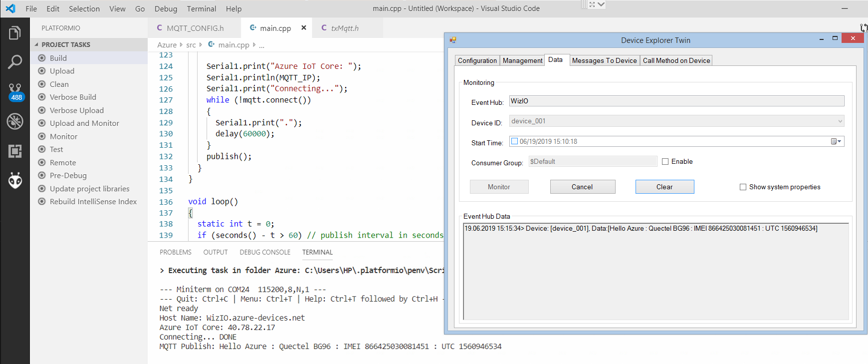The image size is (868, 364).
Task: Check Show system properties
Action: click(743, 187)
